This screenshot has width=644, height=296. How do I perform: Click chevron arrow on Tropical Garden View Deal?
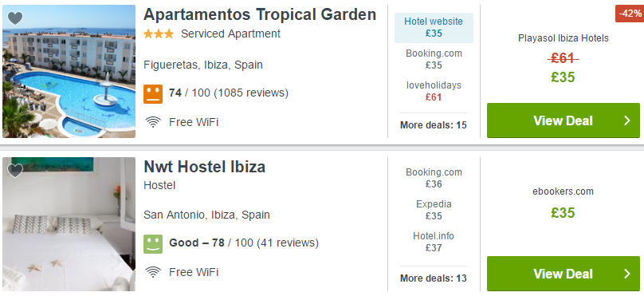(626, 120)
